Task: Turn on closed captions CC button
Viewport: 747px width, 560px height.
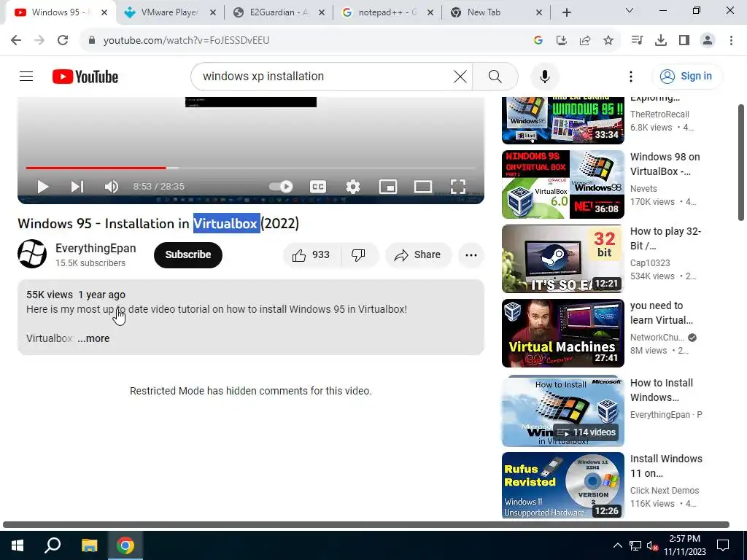Action: coord(318,187)
